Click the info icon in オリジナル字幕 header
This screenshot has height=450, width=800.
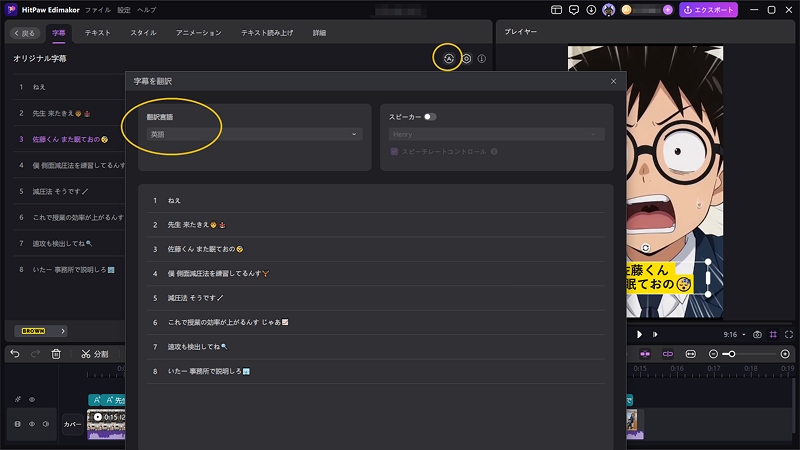point(482,59)
